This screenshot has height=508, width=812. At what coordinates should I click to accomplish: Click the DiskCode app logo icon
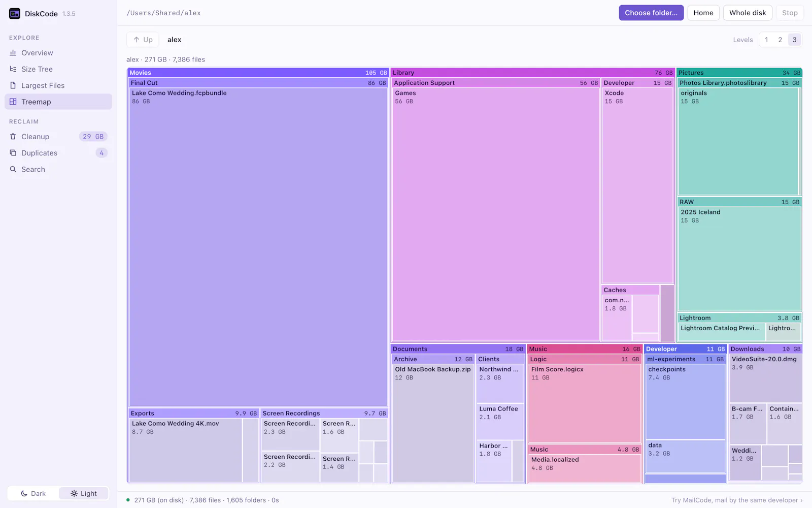click(15, 14)
